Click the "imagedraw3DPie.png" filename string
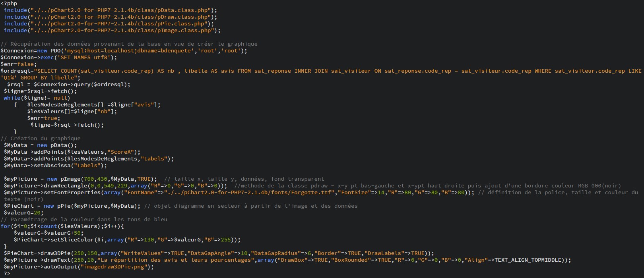This screenshot has height=278, width=644. 115,267
